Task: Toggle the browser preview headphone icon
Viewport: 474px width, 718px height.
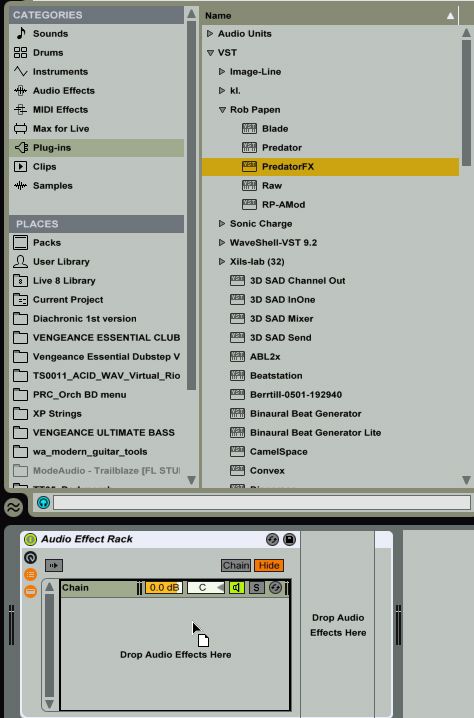Action: pyautogui.click(x=44, y=503)
